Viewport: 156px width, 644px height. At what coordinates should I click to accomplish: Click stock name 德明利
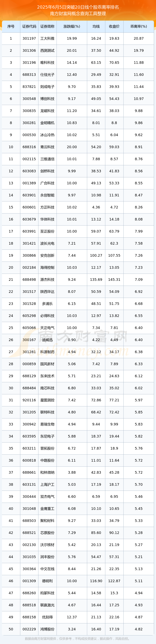tap(47, 581)
